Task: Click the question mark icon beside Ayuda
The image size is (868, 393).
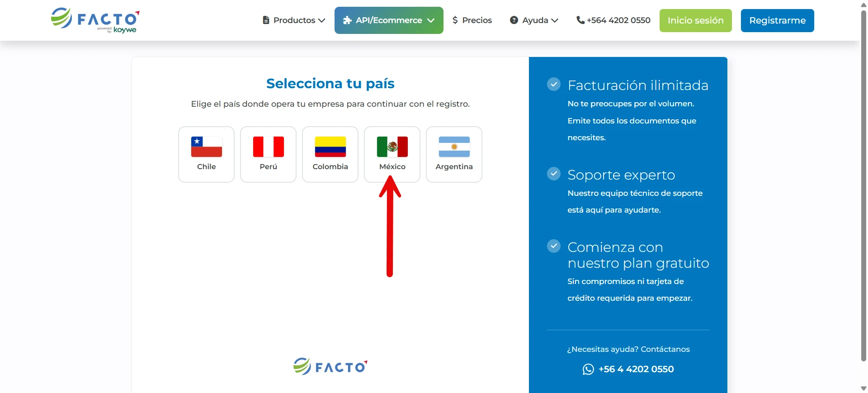Action: click(x=514, y=20)
